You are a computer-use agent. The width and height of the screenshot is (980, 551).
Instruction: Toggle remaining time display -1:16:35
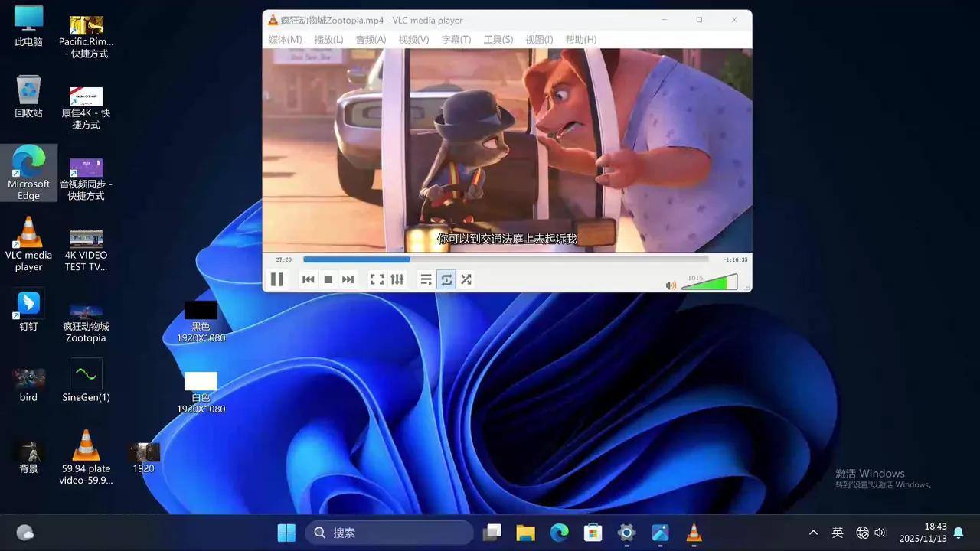click(x=735, y=260)
